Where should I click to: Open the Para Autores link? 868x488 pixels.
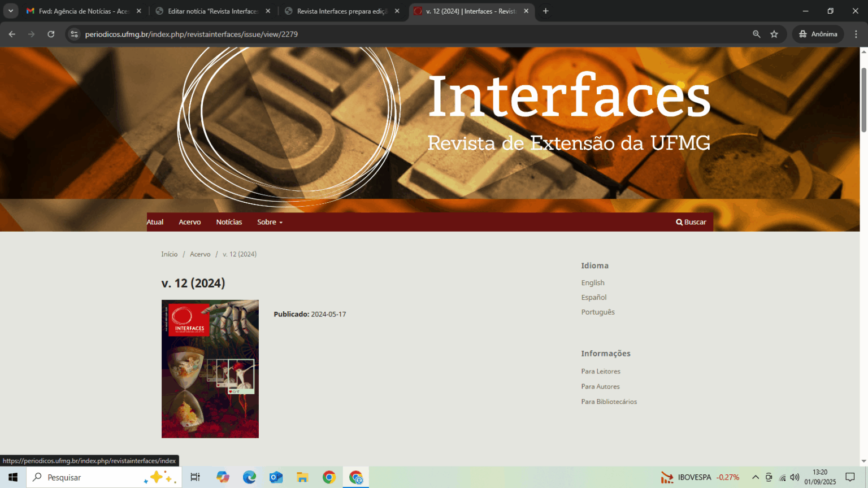[600, 386]
